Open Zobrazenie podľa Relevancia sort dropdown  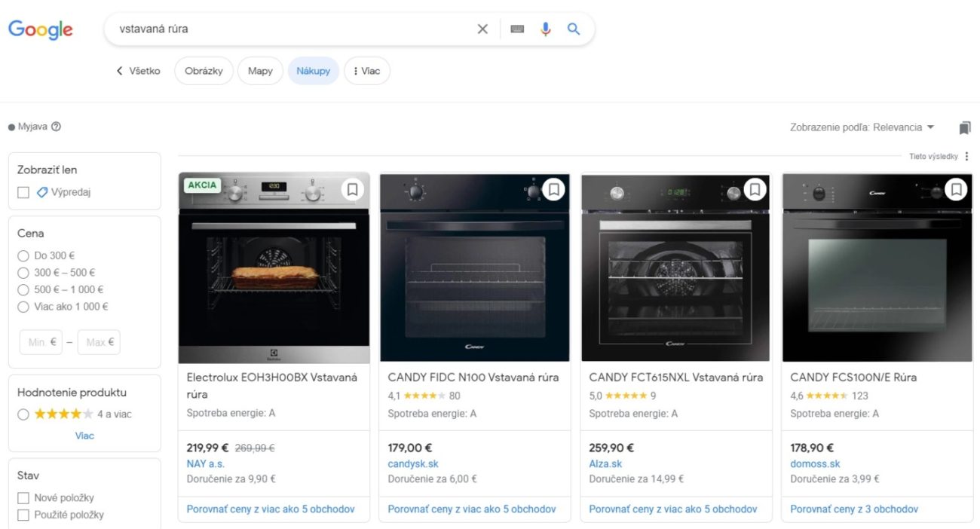pyautogui.click(x=862, y=127)
